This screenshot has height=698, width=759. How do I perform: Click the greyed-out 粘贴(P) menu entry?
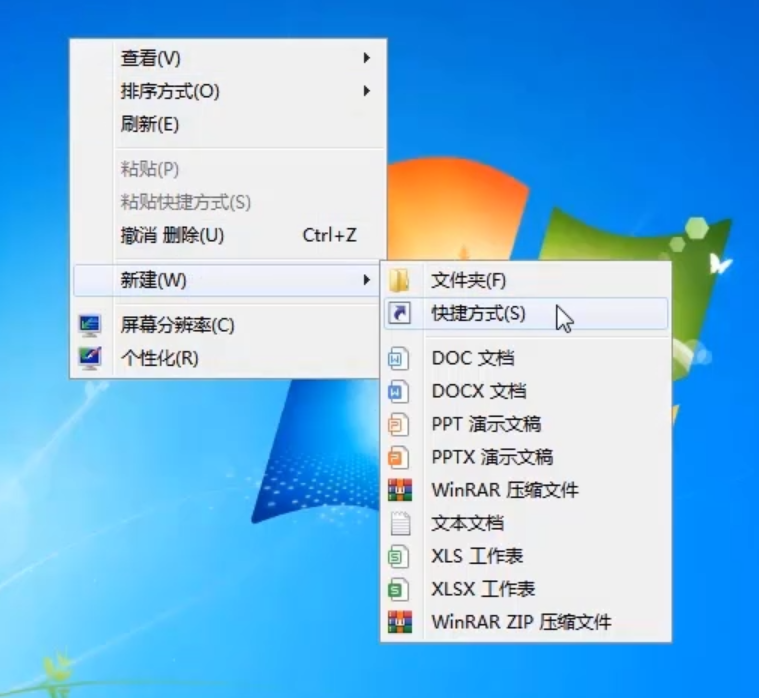pos(150,169)
